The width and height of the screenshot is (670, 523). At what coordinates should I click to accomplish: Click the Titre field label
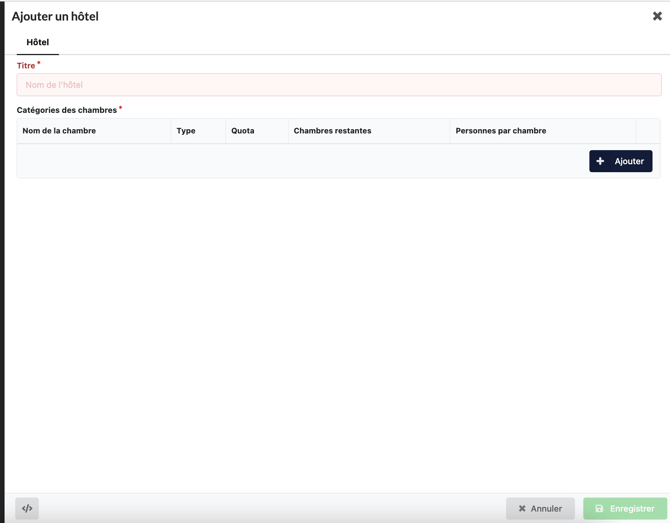26,66
